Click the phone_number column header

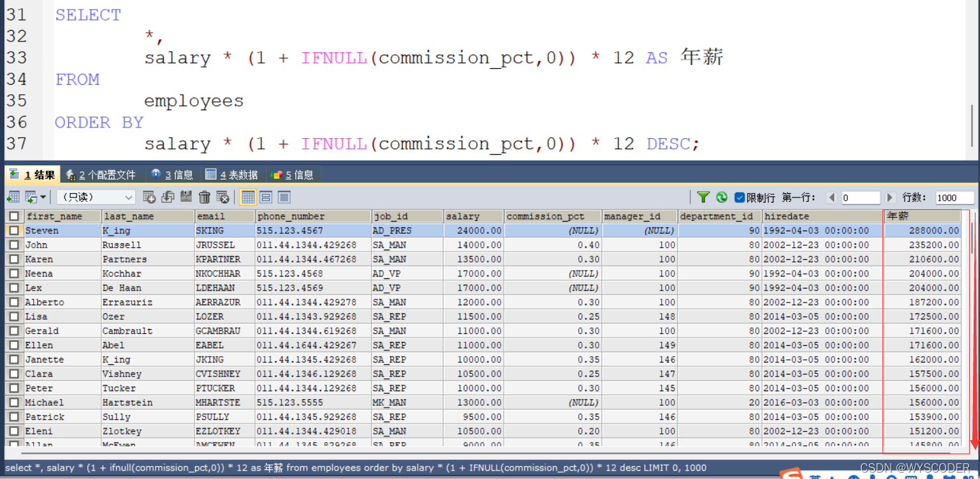coord(313,217)
